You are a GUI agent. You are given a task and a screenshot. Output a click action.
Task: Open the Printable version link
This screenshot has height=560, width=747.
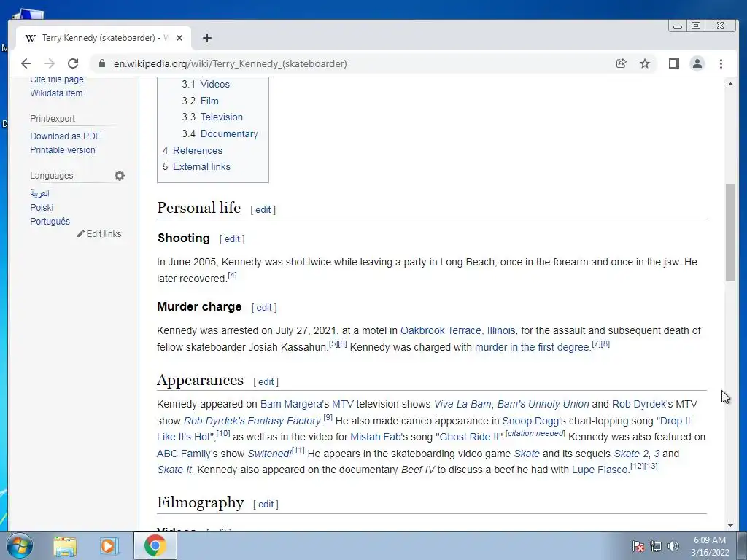tap(63, 150)
